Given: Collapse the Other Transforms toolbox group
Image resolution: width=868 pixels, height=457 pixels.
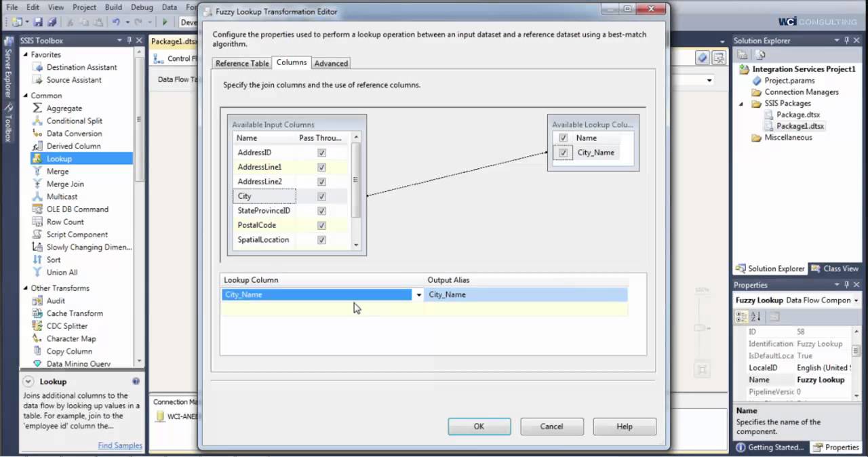Looking at the screenshot, I should pos(25,288).
